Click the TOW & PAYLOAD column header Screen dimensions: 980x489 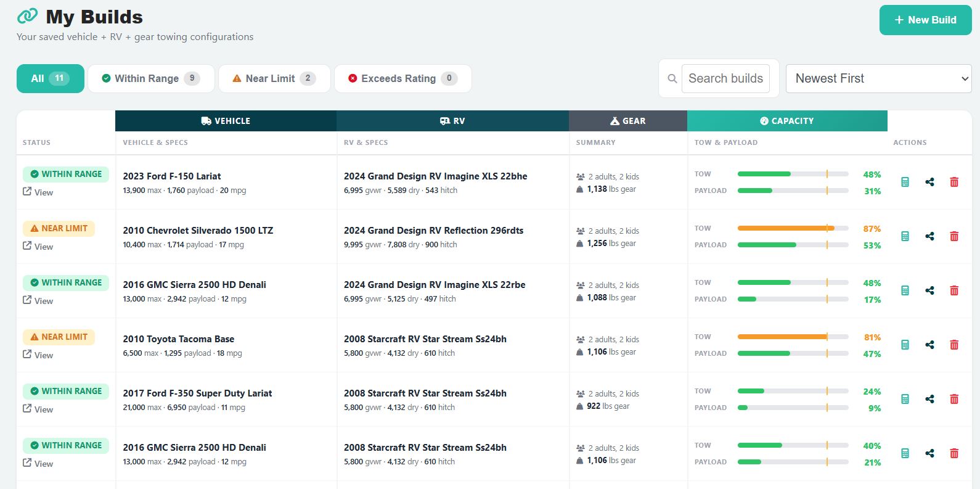(x=726, y=142)
